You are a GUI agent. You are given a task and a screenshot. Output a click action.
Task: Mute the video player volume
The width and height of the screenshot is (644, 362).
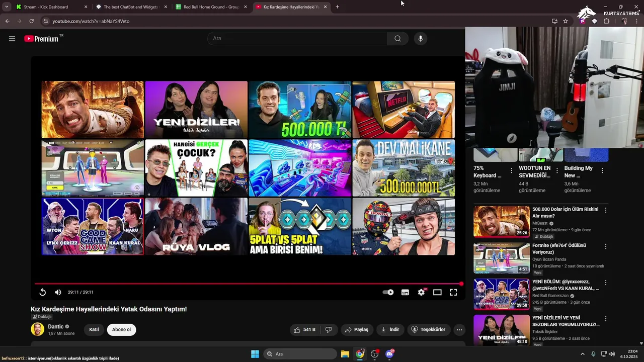(x=58, y=292)
